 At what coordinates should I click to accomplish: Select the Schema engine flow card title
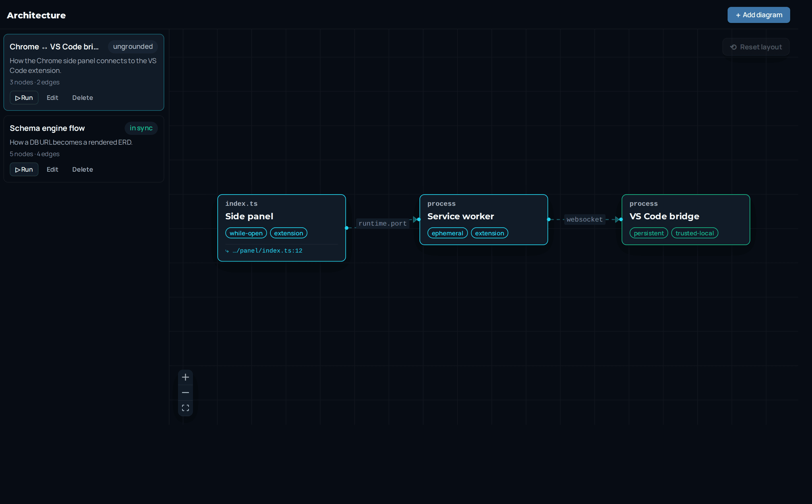click(47, 128)
